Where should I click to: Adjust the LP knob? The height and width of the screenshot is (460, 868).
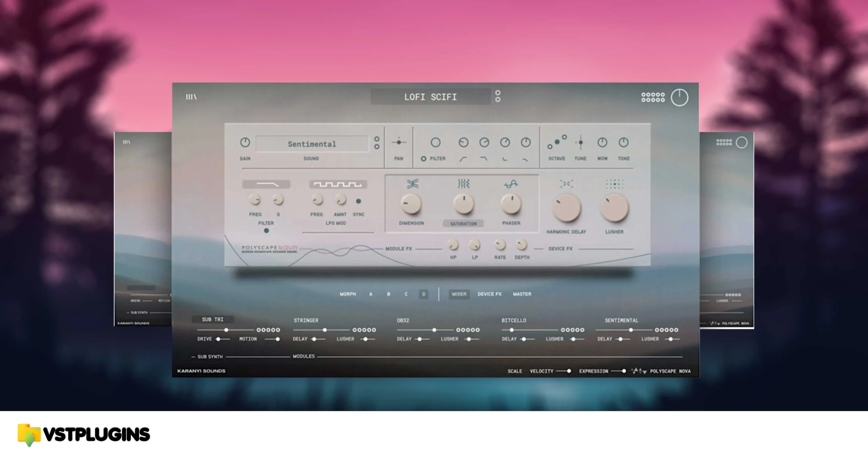coord(475,244)
